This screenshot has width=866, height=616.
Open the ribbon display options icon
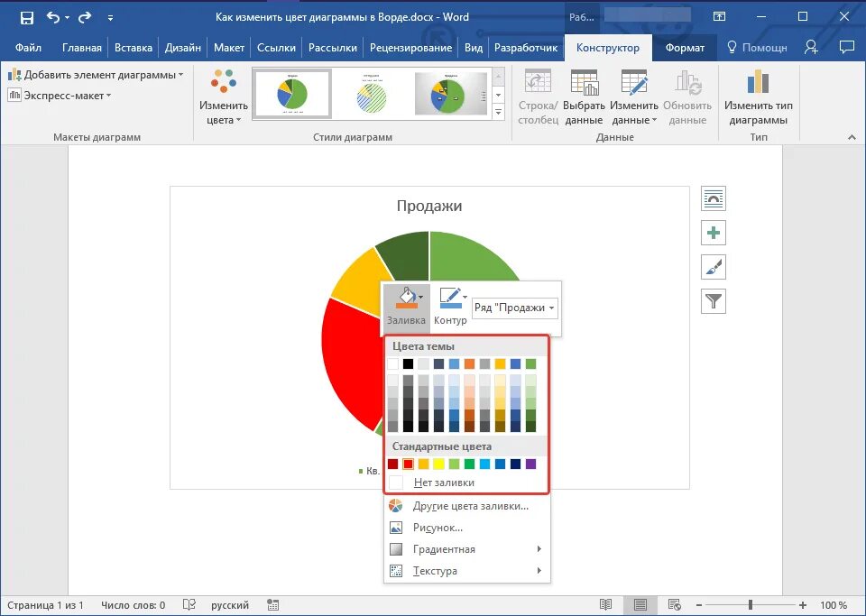click(x=719, y=16)
